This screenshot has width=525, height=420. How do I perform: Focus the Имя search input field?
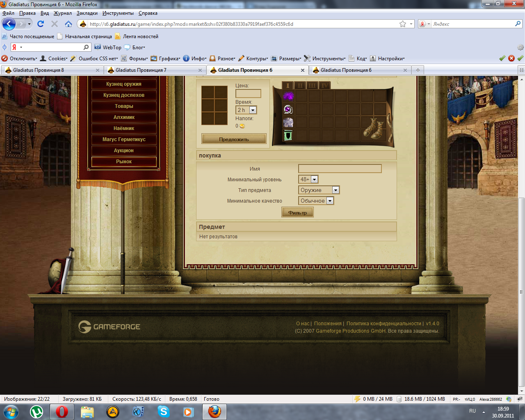(x=340, y=169)
